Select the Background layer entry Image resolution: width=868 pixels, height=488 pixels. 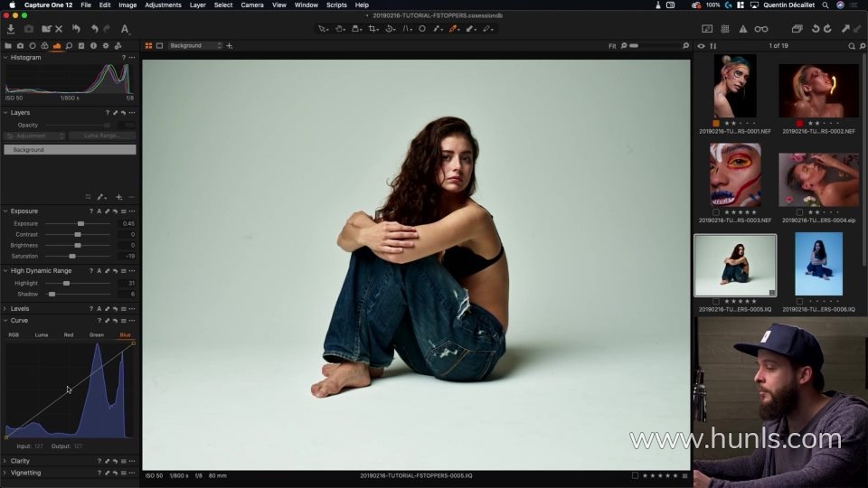click(70, 149)
